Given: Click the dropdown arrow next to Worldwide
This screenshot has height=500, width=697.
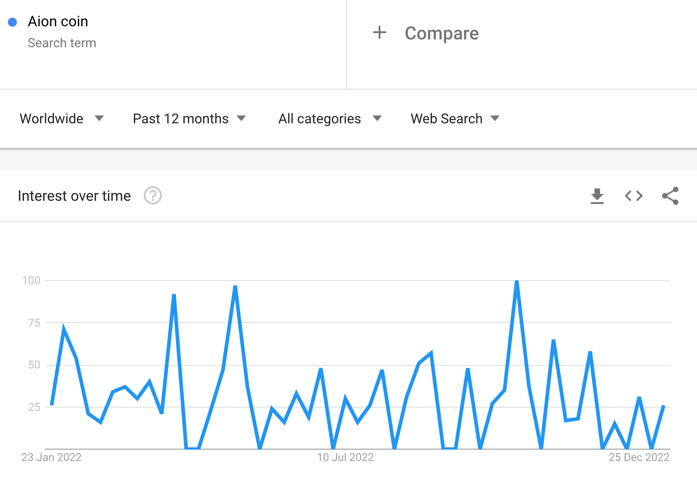Looking at the screenshot, I should (x=99, y=118).
